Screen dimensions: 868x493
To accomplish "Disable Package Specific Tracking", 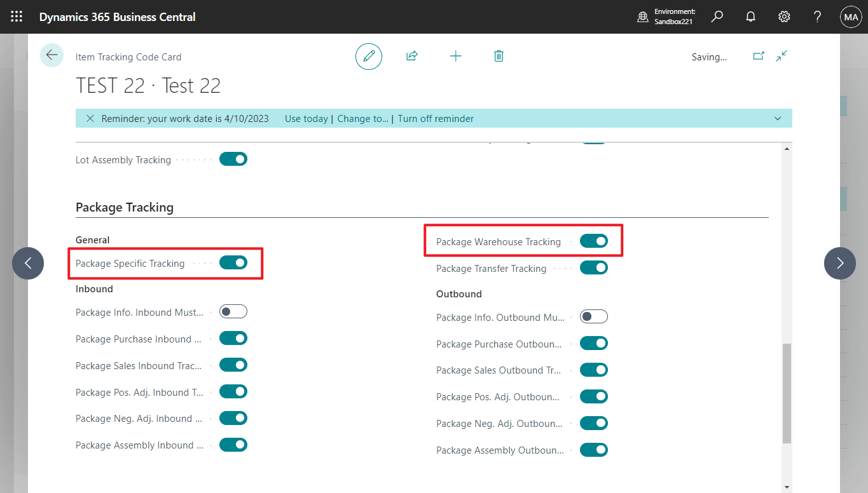I will point(233,262).
